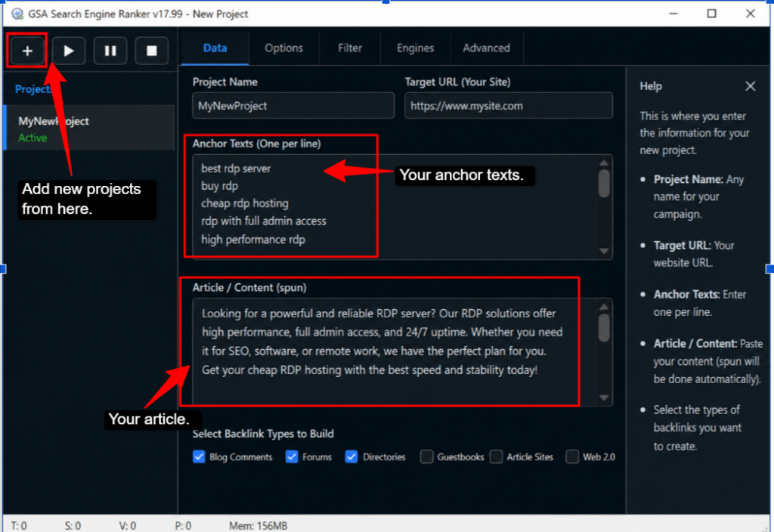Click the 'V: 0' status bar entry
The height and width of the screenshot is (532, 774).
[x=127, y=526]
